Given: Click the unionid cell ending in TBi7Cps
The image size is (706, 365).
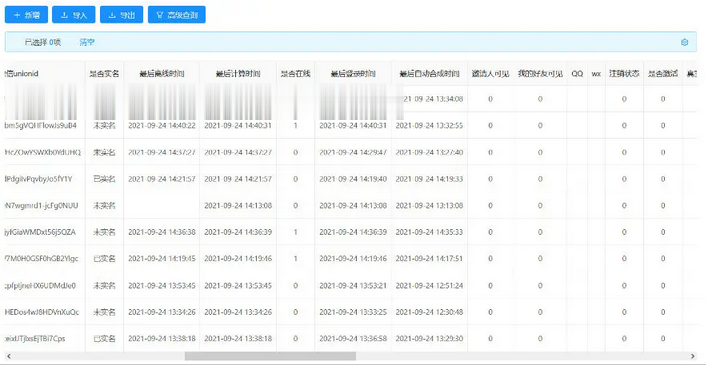Looking at the screenshot, I should [x=34, y=338].
